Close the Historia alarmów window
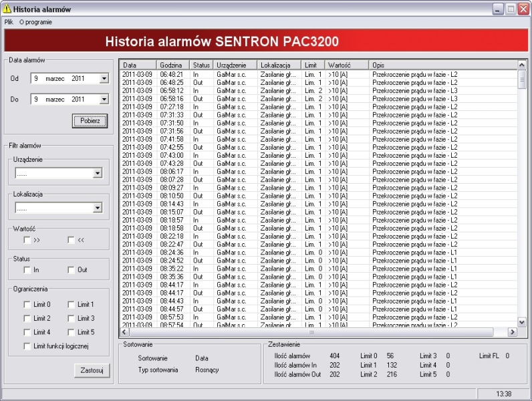The height and width of the screenshot is (401, 532). click(x=523, y=9)
